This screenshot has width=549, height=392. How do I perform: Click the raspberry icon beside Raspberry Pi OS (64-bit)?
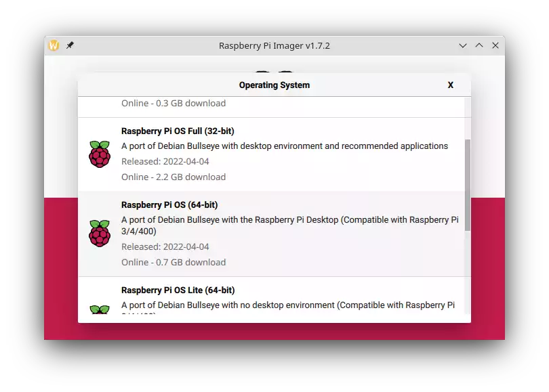[x=100, y=234]
